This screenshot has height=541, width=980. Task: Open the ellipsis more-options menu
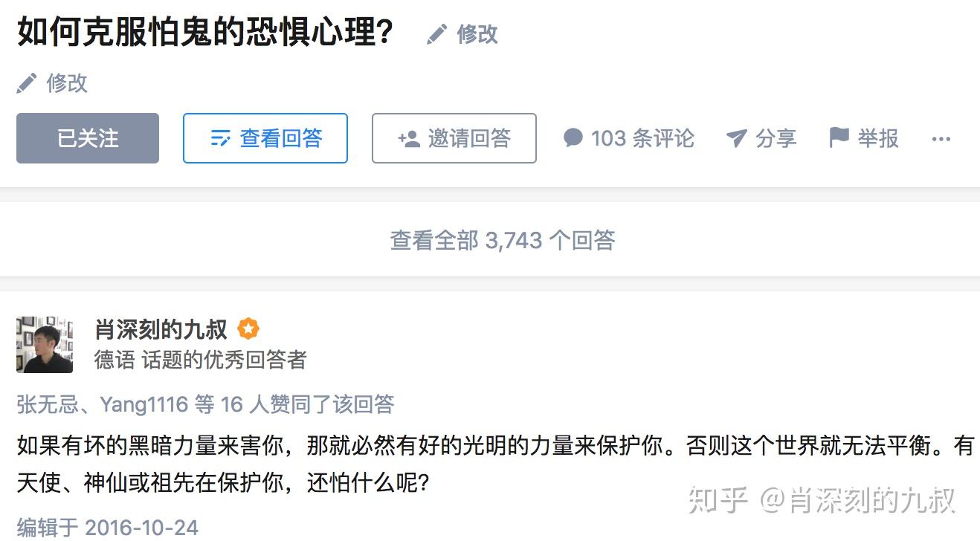pyautogui.click(x=942, y=138)
